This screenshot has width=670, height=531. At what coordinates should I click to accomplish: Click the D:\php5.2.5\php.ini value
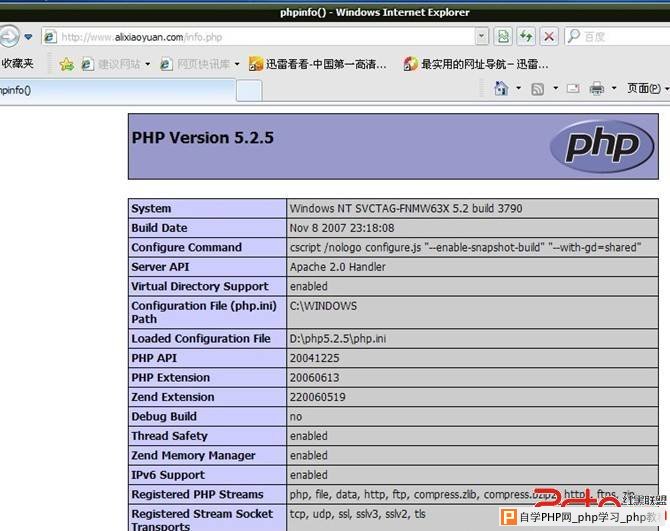click(x=338, y=339)
